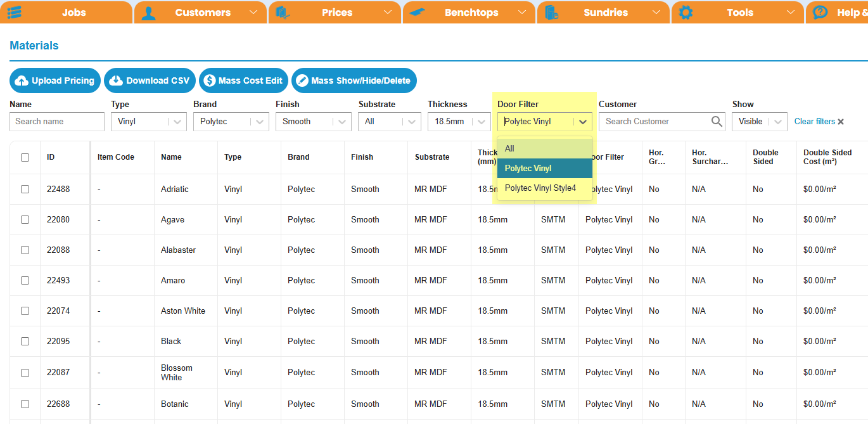Viewport: 868px width, 424px height.
Task: Open the Benchtops menu tab
Action: tap(469, 12)
